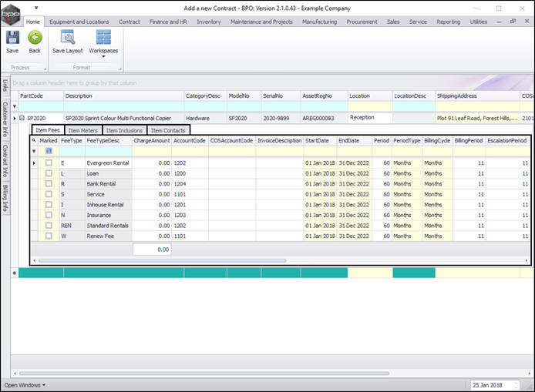Click the search icon in the fees grid header
This screenshot has width=535, height=392.
click(x=34, y=141)
